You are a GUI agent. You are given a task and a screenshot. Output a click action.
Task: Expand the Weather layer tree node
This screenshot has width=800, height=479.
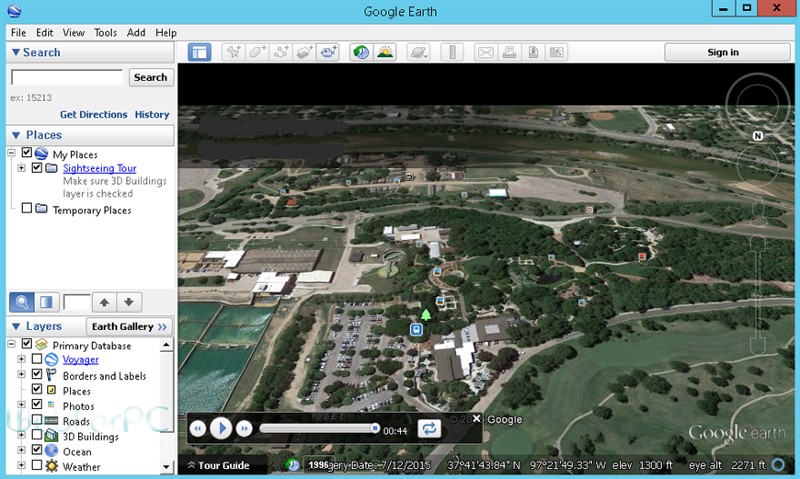point(21,466)
